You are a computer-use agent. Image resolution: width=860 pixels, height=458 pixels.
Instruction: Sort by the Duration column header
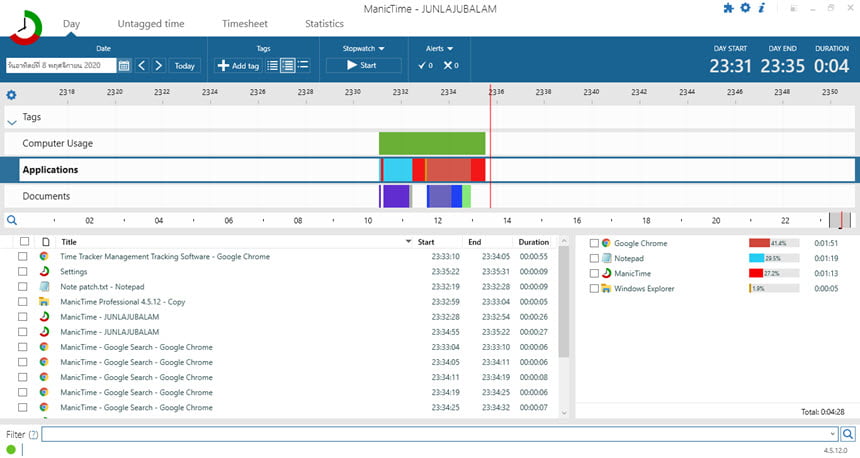click(x=533, y=242)
